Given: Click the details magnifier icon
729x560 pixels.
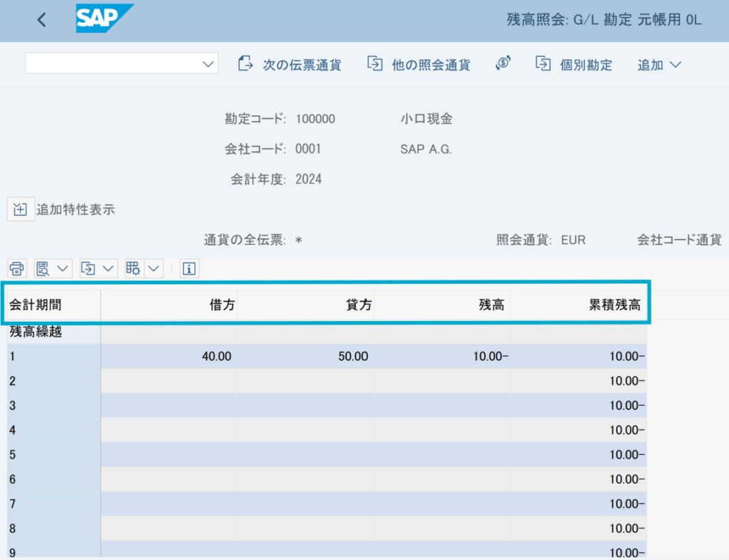Looking at the screenshot, I should click(x=43, y=268).
